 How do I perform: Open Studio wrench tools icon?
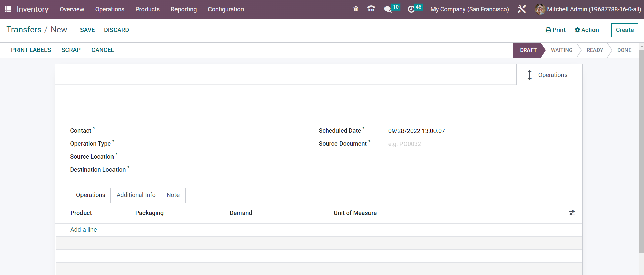point(522,9)
